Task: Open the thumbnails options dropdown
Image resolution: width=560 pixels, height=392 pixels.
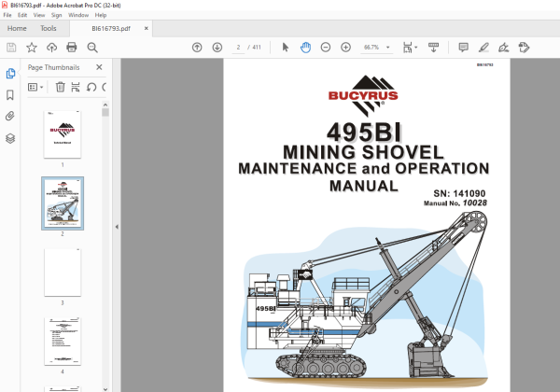Action: pos(35,87)
